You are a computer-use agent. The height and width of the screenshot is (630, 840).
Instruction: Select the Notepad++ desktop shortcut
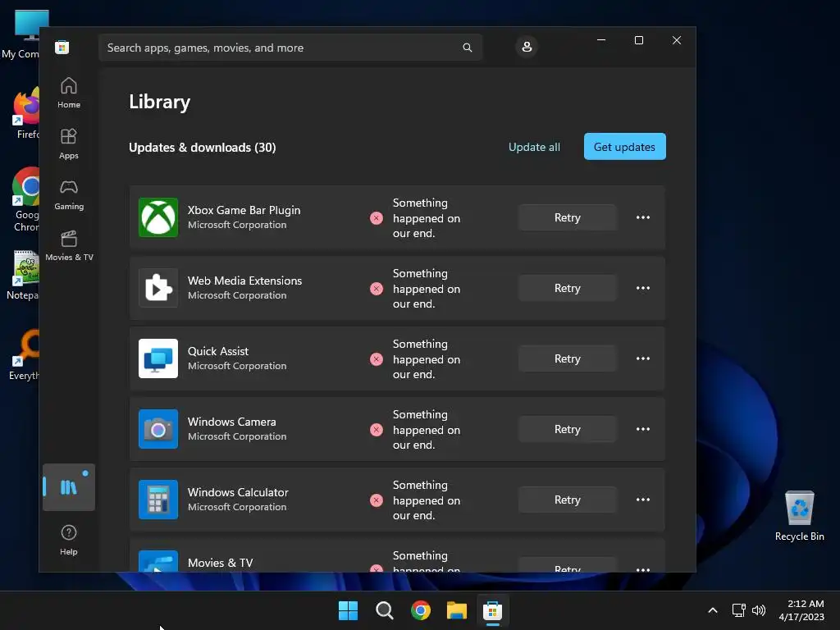tap(24, 276)
